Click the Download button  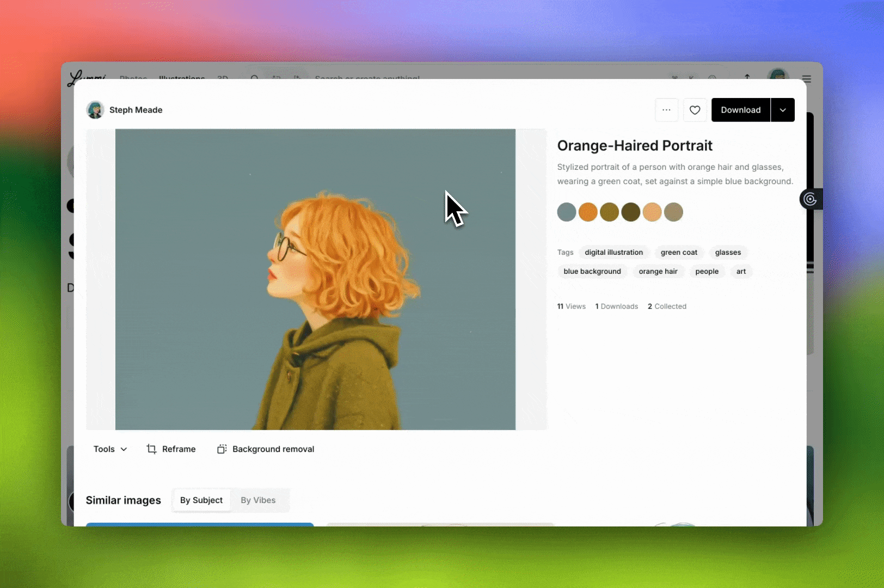click(x=740, y=110)
